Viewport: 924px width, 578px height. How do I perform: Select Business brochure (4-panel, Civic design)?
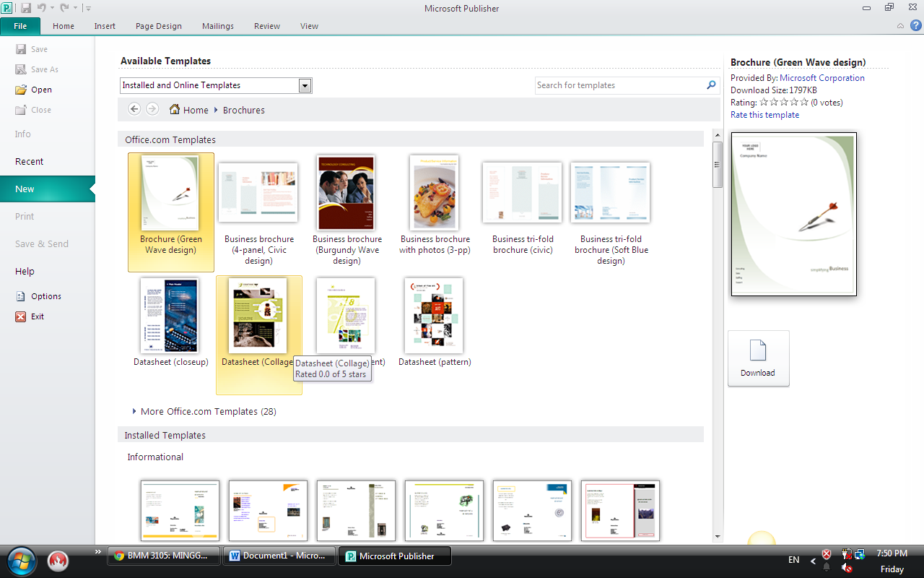click(258, 212)
